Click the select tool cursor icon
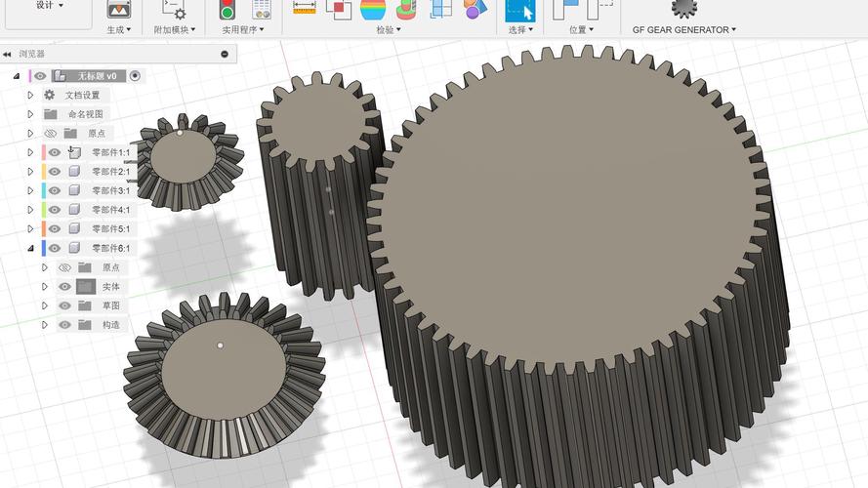Viewport: 868px width, 488px height. point(519,10)
